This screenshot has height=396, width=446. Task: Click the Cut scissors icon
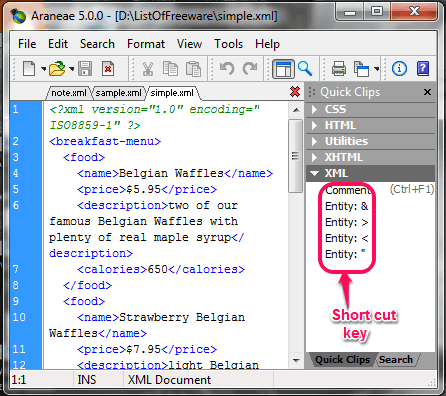[148, 68]
